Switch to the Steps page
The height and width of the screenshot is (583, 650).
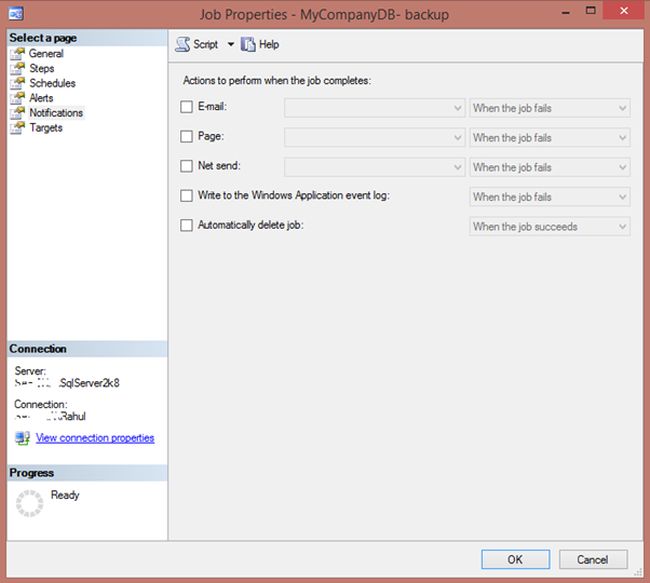pos(41,68)
